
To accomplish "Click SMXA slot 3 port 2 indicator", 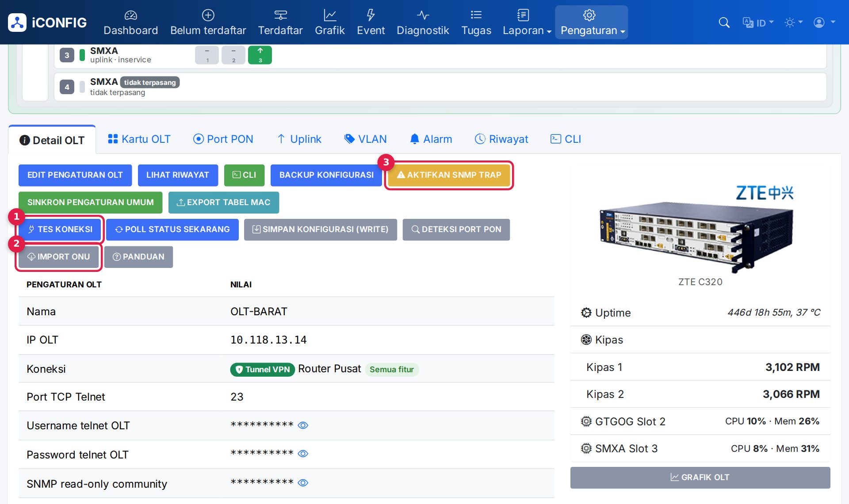I will [x=233, y=55].
